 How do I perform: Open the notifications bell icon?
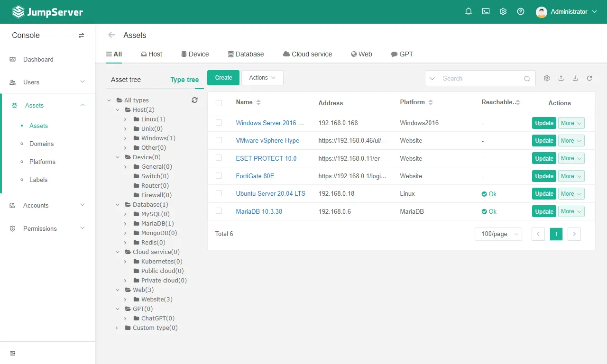(x=469, y=12)
